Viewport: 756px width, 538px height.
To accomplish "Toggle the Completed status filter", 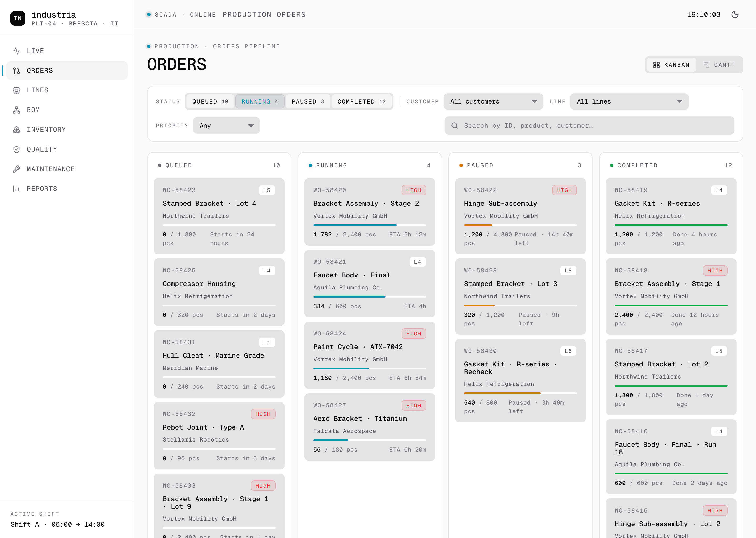I will 362,101.
